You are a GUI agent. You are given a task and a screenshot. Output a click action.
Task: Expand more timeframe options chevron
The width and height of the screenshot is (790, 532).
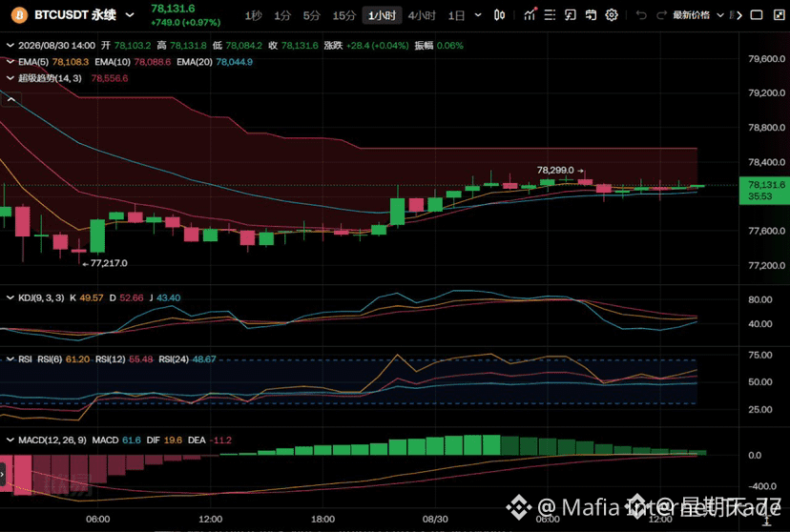click(x=478, y=15)
